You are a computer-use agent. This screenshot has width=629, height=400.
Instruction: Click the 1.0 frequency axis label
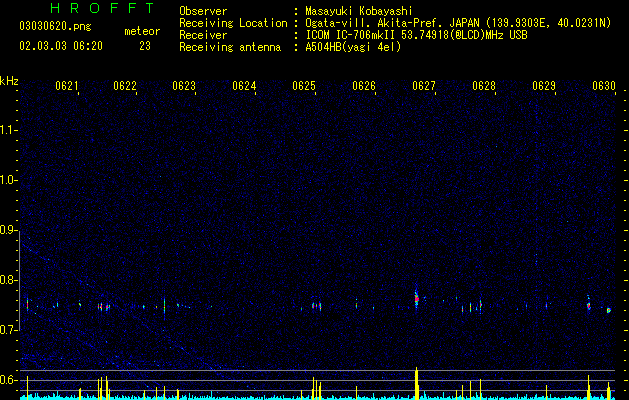(x=8, y=180)
